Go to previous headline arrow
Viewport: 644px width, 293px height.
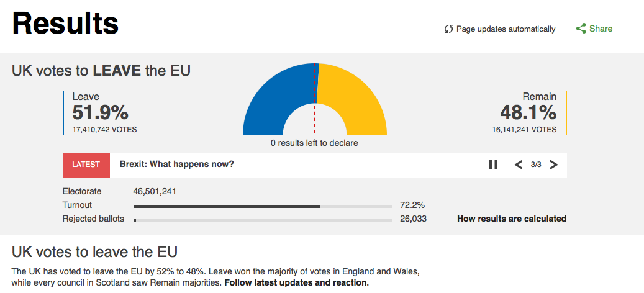519,165
